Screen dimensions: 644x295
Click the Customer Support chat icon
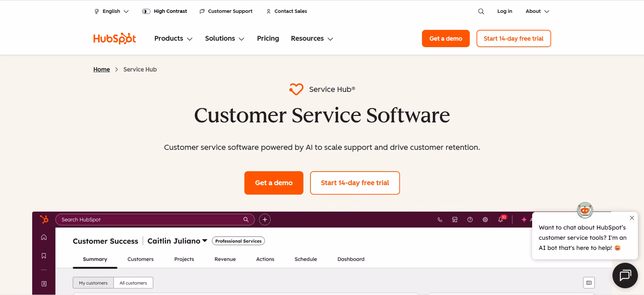pos(202,11)
